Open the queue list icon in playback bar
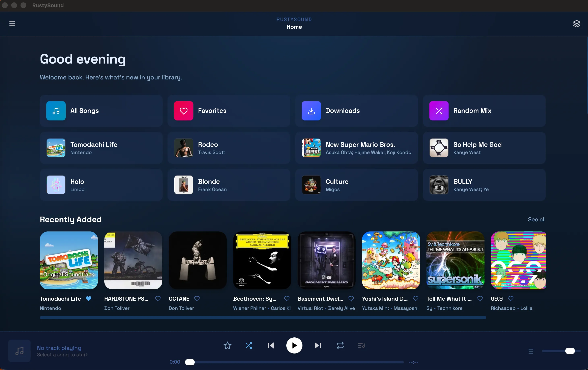Screen dimensions: 588x370 tap(361, 345)
